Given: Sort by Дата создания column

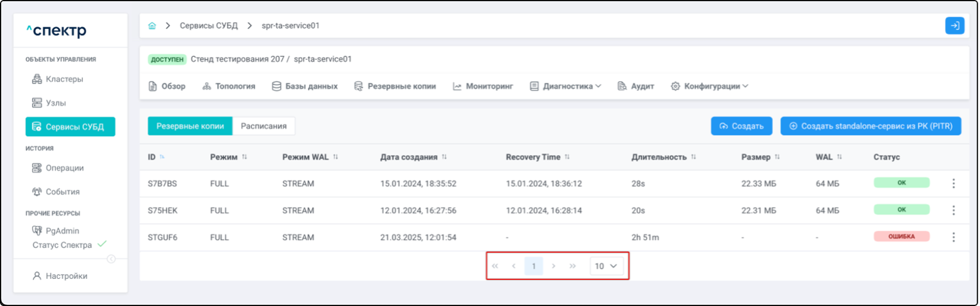Looking at the screenshot, I should 445,157.
